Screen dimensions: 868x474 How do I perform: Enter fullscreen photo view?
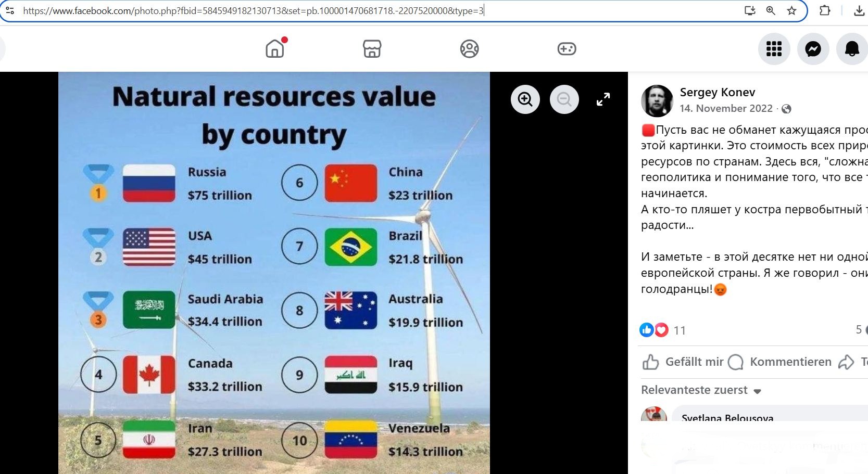click(x=603, y=99)
